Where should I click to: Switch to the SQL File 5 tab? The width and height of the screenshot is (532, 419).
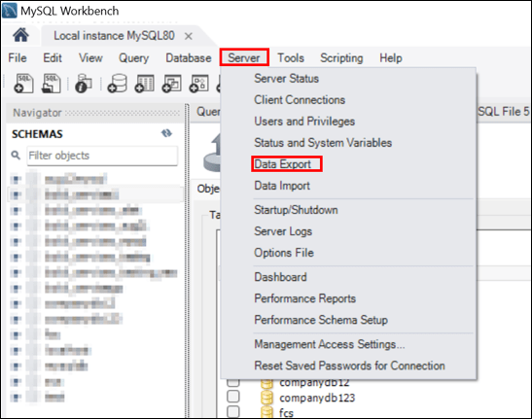pyautogui.click(x=504, y=111)
